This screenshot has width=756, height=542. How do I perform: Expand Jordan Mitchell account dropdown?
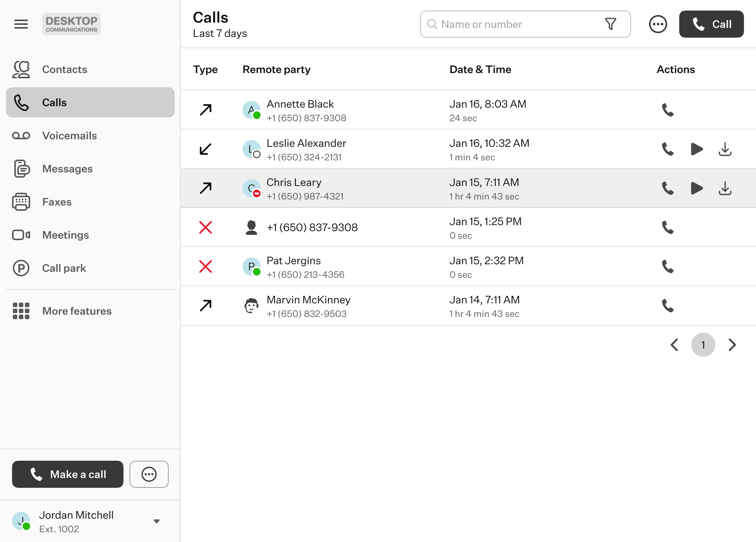[x=157, y=521]
